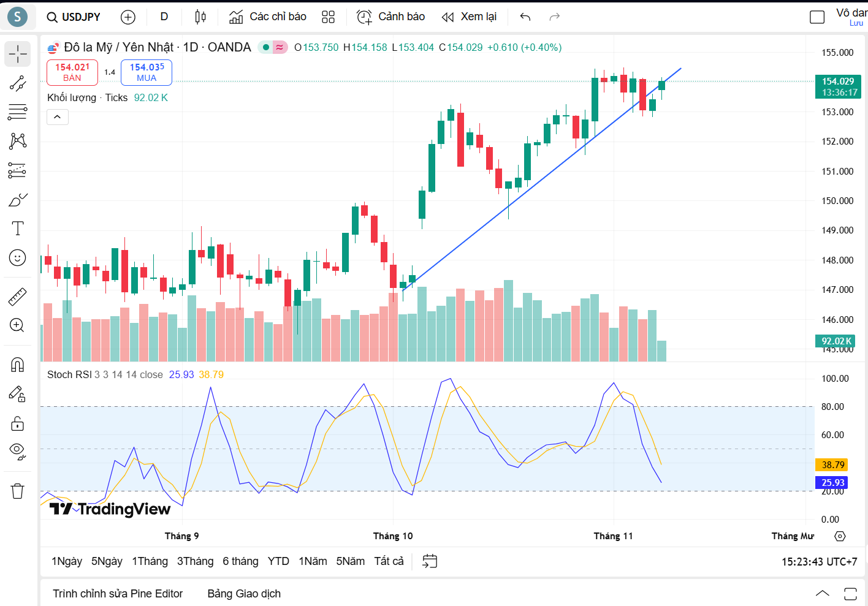Click the MUA buy button
Image resolution: width=868 pixels, height=606 pixels.
pos(147,72)
